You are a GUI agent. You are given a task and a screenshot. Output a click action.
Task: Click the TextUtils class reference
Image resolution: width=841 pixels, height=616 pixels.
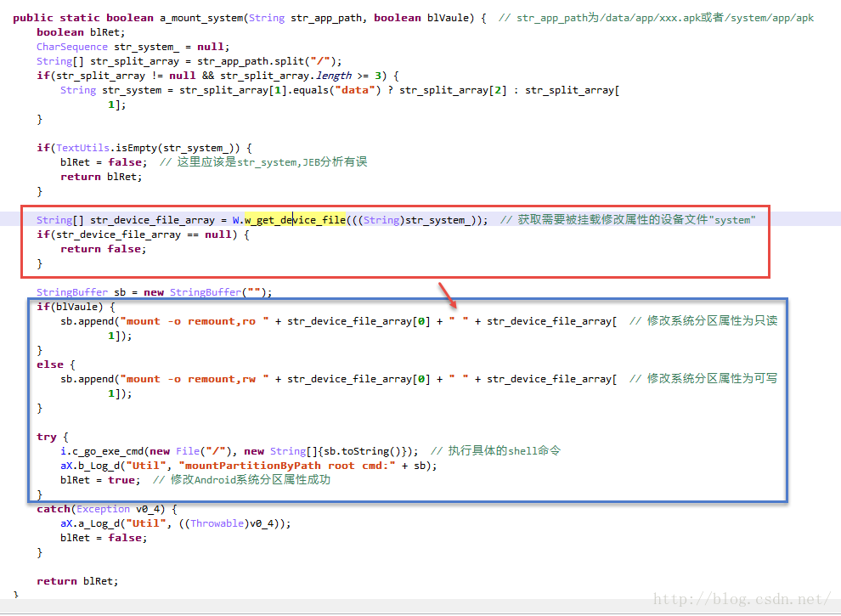pyautogui.click(x=82, y=148)
